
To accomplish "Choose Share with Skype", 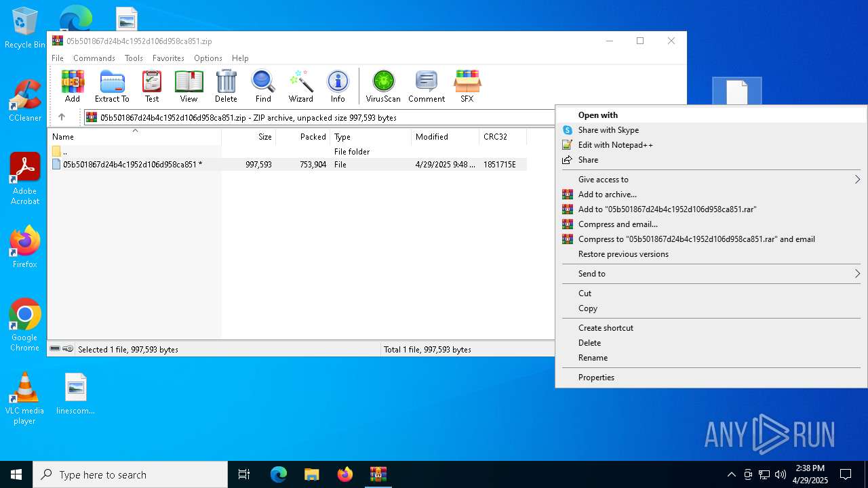I will click(x=712, y=130).
